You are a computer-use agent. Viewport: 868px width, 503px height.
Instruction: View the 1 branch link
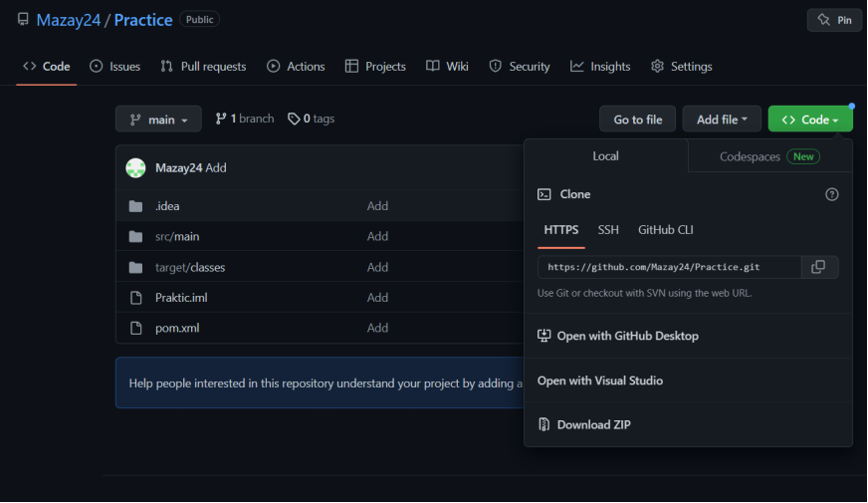[x=244, y=119]
